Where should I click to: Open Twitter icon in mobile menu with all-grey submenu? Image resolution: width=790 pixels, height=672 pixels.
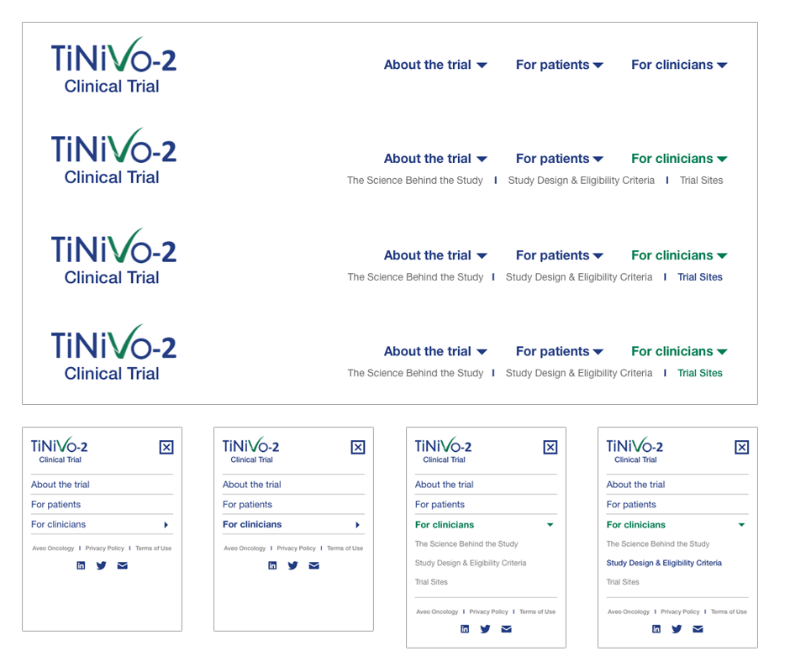[485, 629]
